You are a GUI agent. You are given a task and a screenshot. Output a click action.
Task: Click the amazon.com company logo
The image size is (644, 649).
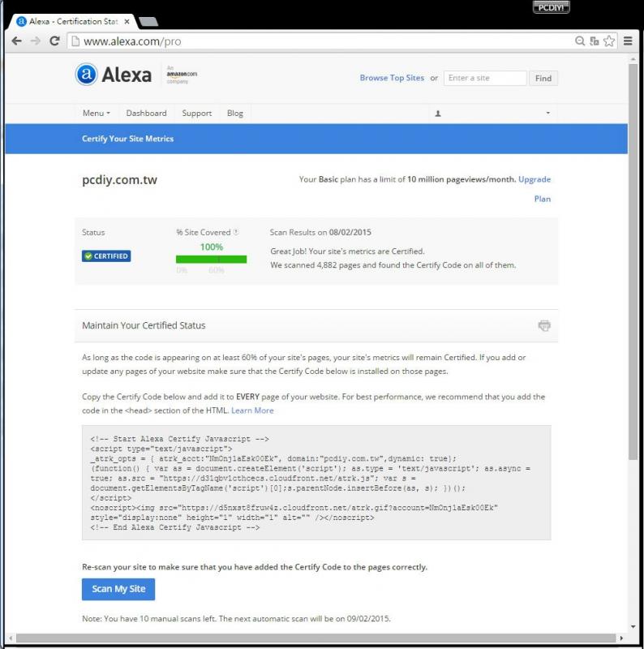[x=182, y=75]
